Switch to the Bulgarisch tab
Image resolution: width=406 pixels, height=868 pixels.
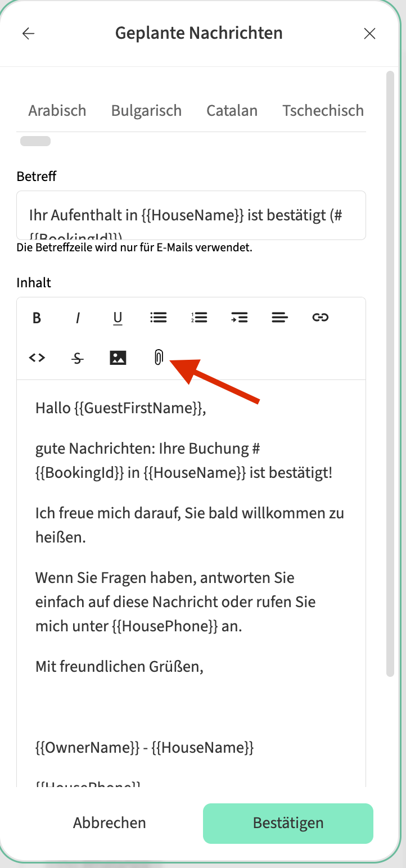coord(146,110)
